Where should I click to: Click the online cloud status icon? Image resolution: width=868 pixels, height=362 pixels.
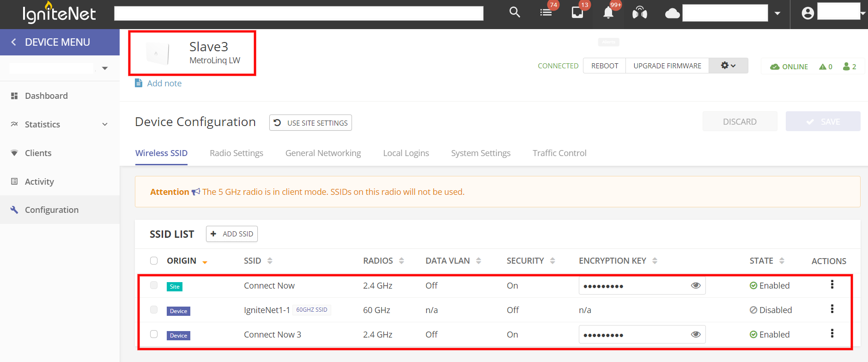tap(775, 66)
